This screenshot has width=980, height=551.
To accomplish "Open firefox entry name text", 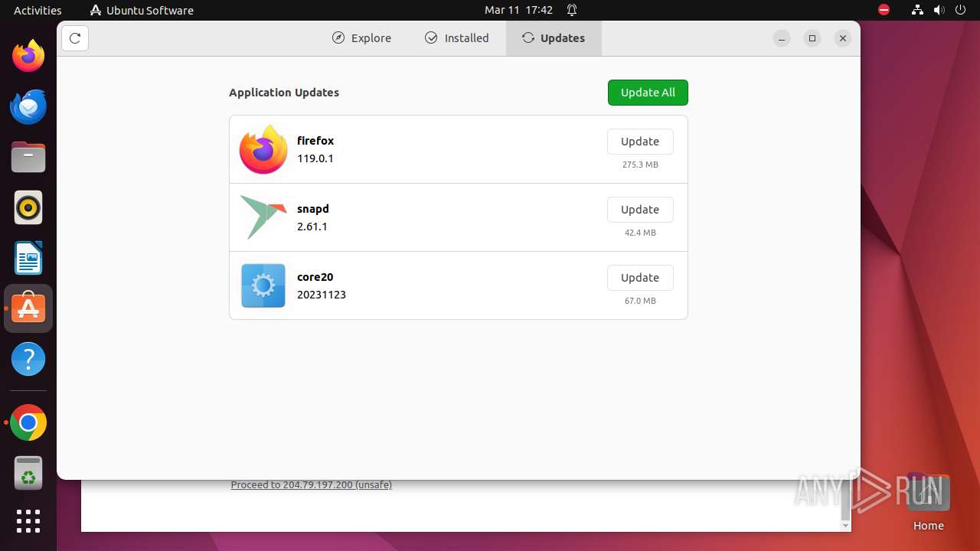I will point(315,141).
